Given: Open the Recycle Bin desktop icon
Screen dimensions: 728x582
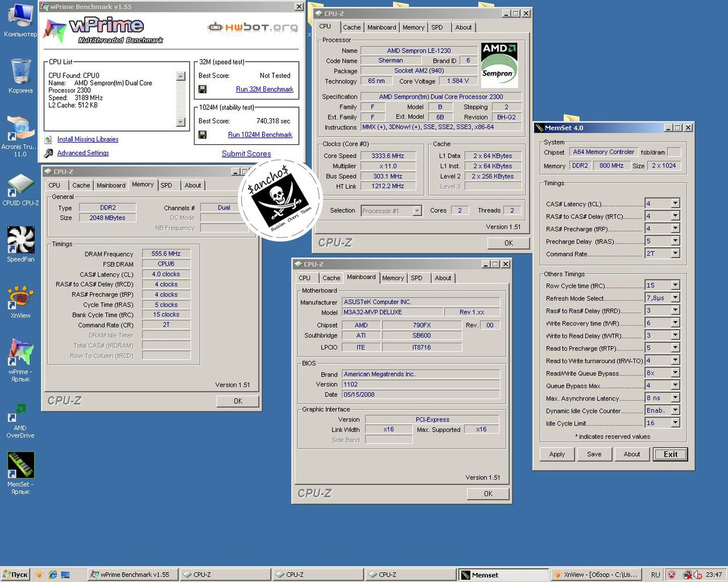Looking at the screenshot, I should point(20,76).
